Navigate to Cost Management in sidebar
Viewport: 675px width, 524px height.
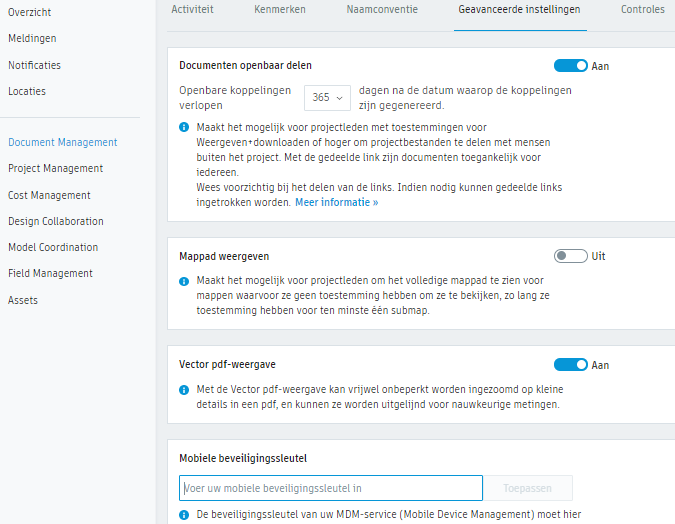coord(49,195)
